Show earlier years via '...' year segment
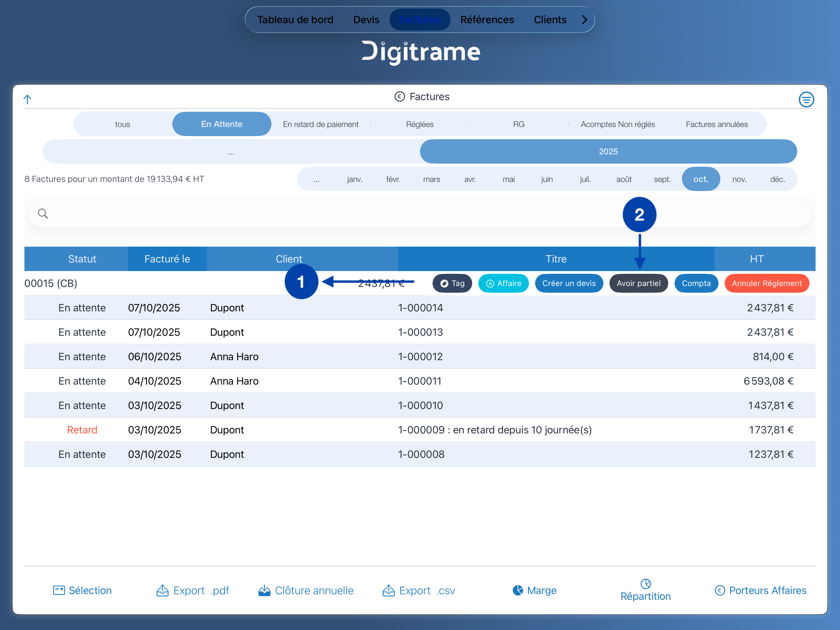Viewport: 840px width, 630px height. [231, 151]
